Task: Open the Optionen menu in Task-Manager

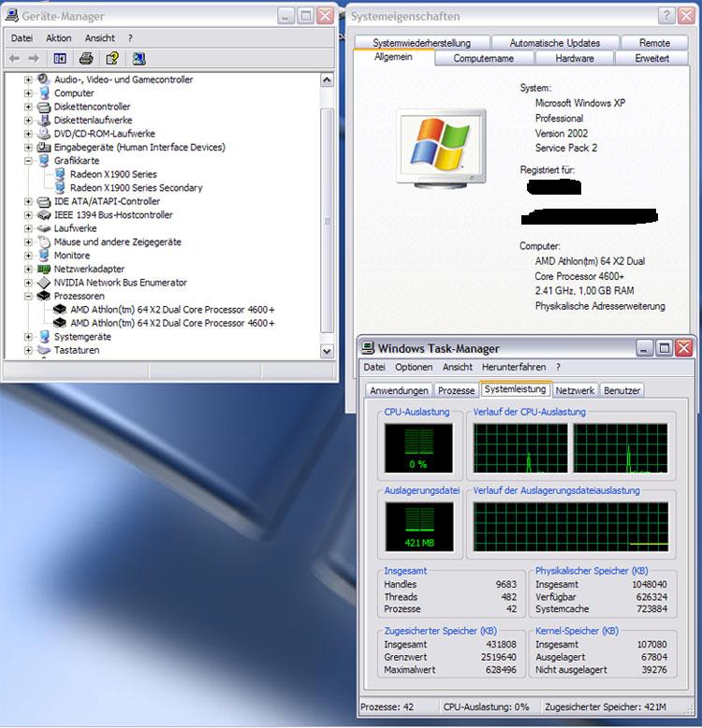Action: pos(413,367)
